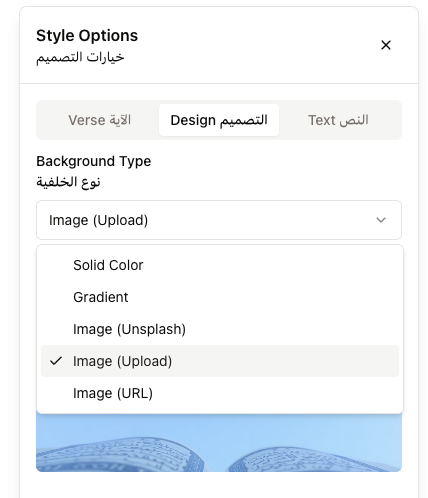Click the right Quran page in preview

pyautogui.click(x=315, y=458)
